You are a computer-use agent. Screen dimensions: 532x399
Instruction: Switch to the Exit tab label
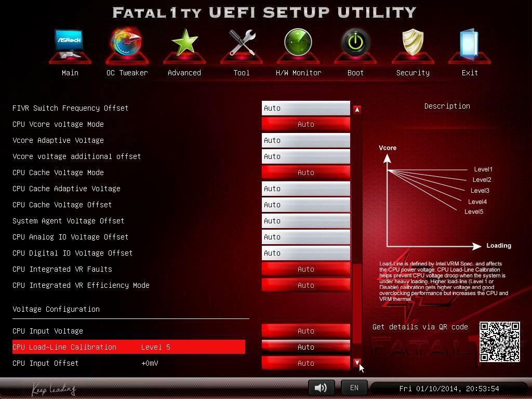coord(470,73)
